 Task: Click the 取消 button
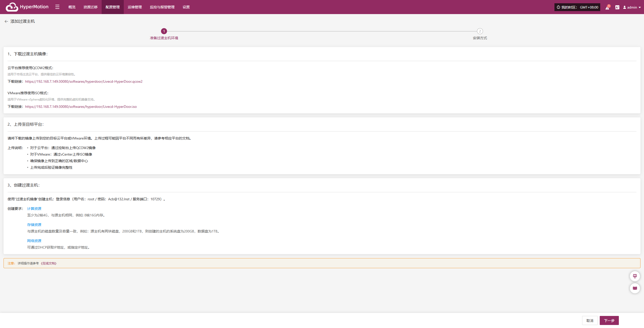tap(590, 320)
